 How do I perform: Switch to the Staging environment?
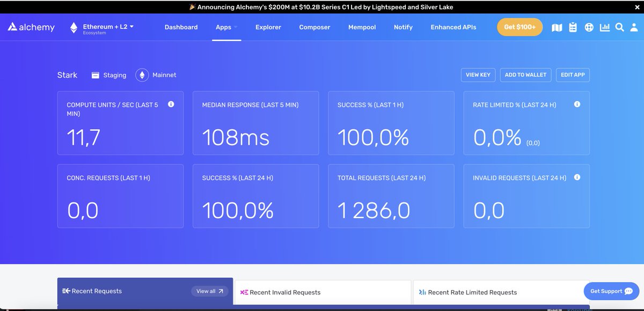point(109,75)
